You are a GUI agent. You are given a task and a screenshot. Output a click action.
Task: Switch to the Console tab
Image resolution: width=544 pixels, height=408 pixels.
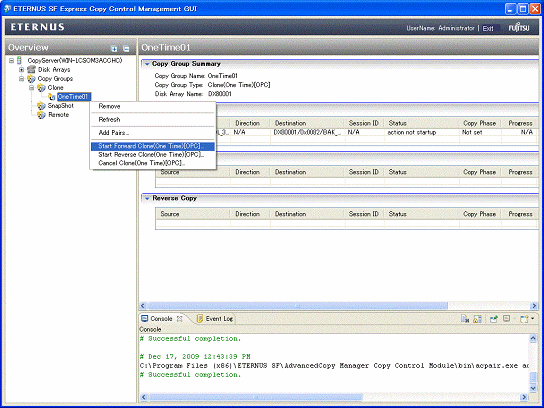point(161,318)
